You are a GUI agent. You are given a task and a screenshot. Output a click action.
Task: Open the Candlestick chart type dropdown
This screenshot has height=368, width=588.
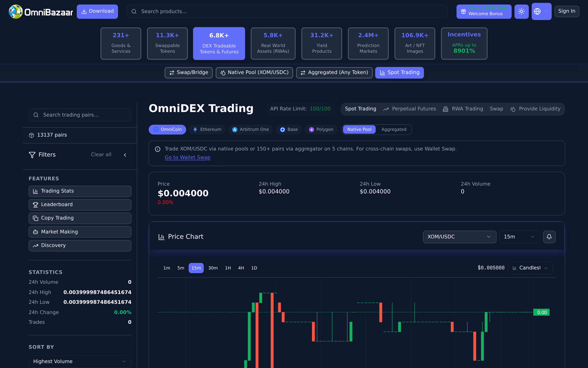530,268
